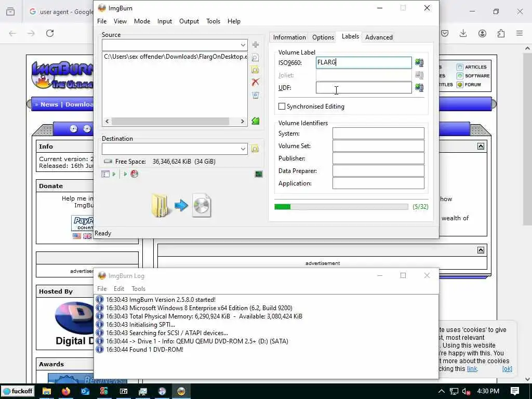This screenshot has width=532, height=399.
Task: Open the notification center icon
Action: coord(515,391)
